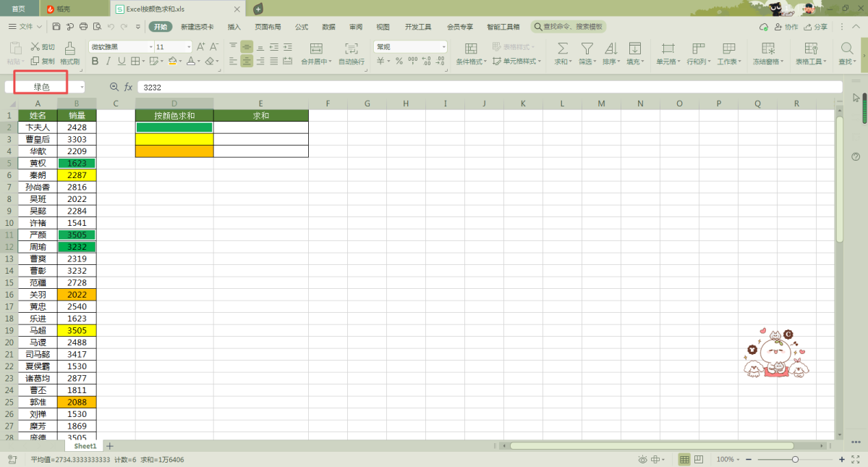The width and height of the screenshot is (868, 467).
Task: Click the Save icon in quick access toolbar
Action: pos(56,27)
